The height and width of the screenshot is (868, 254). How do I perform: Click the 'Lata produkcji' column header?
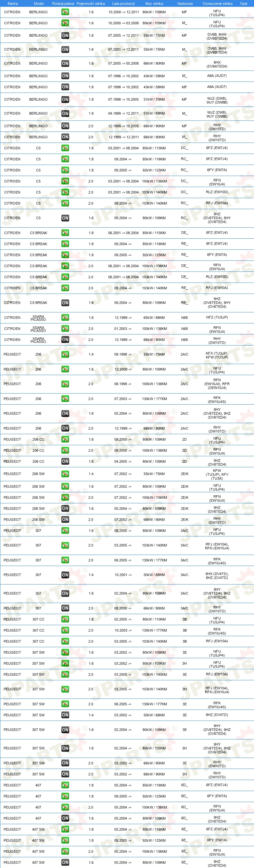[x=123, y=3]
